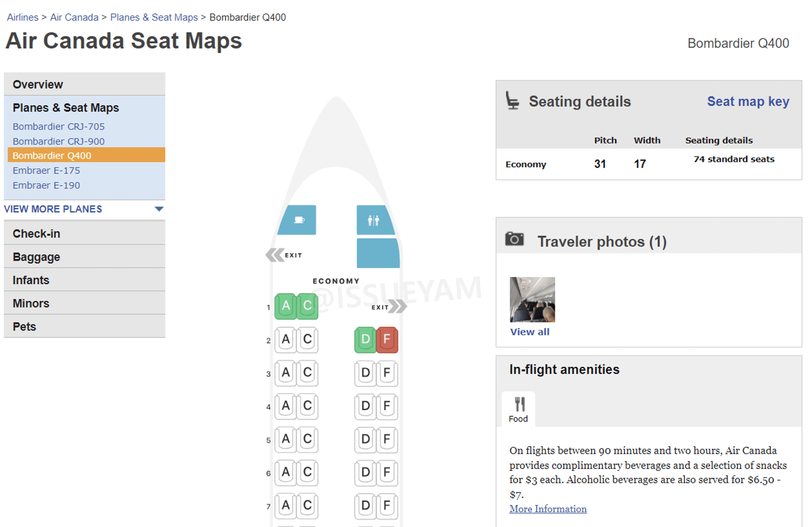
Task: Open the Seat map key link
Action: coord(748,101)
